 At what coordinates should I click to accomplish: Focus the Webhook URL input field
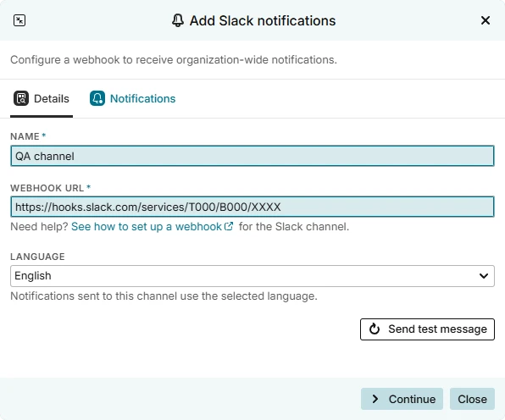[252, 207]
